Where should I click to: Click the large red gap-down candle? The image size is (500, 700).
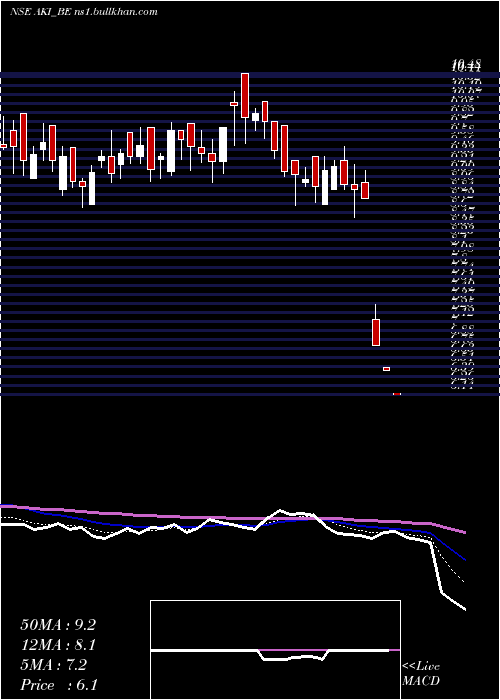coord(376,332)
